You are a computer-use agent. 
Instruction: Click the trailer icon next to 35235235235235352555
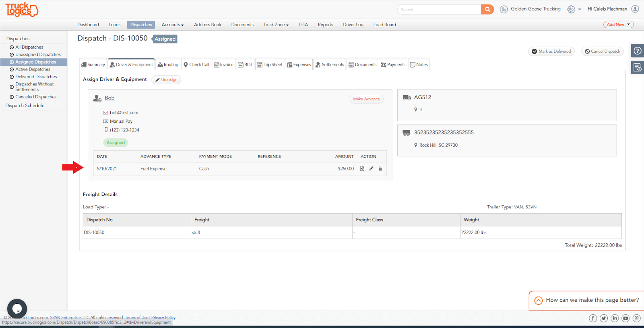(x=407, y=133)
